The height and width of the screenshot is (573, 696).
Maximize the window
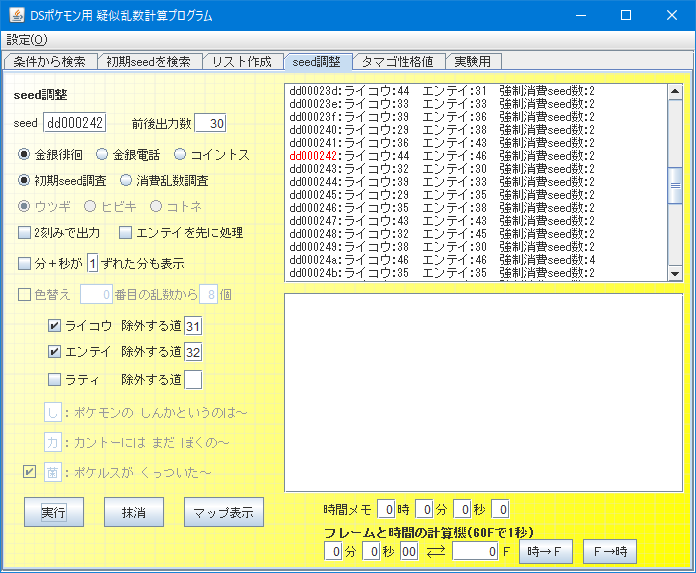626,15
